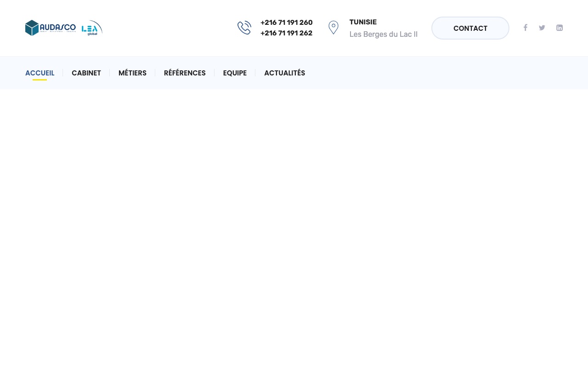
Task: Click the phone handset icon
Action: pyautogui.click(x=244, y=28)
